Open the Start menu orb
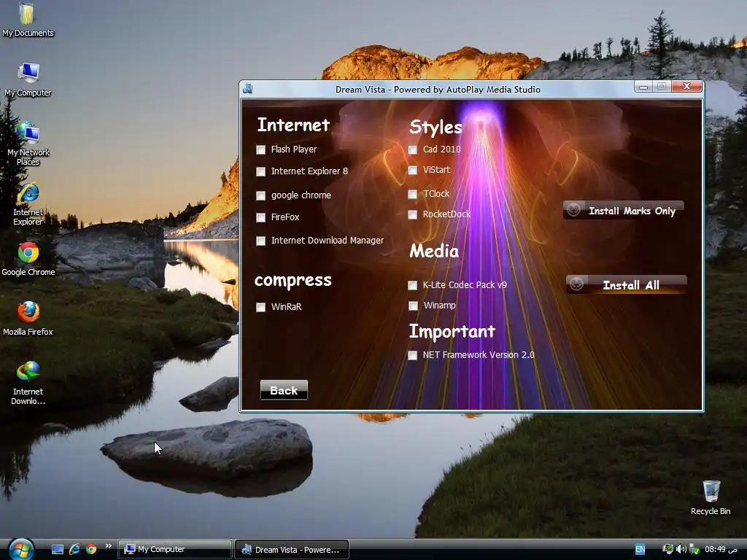The width and height of the screenshot is (747, 560). pos(21,549)
